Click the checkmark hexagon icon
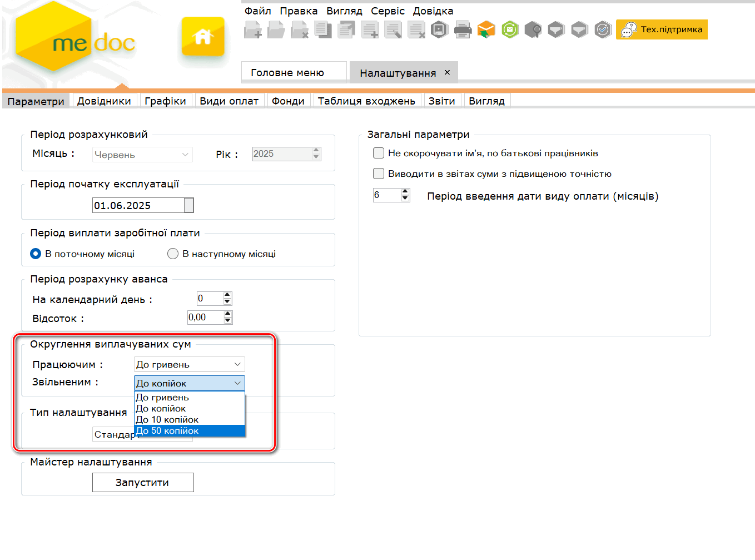This screenshot has width=755, height=560. (603, 29)
